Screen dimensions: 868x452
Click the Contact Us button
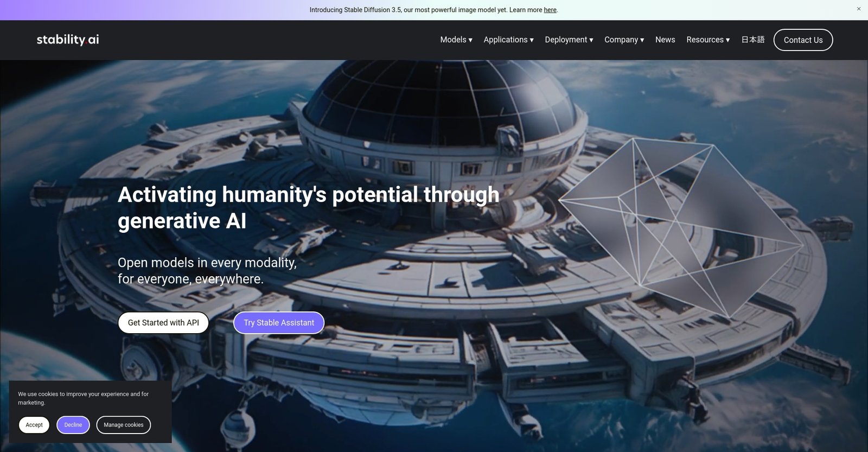click(x=803, y=40)
